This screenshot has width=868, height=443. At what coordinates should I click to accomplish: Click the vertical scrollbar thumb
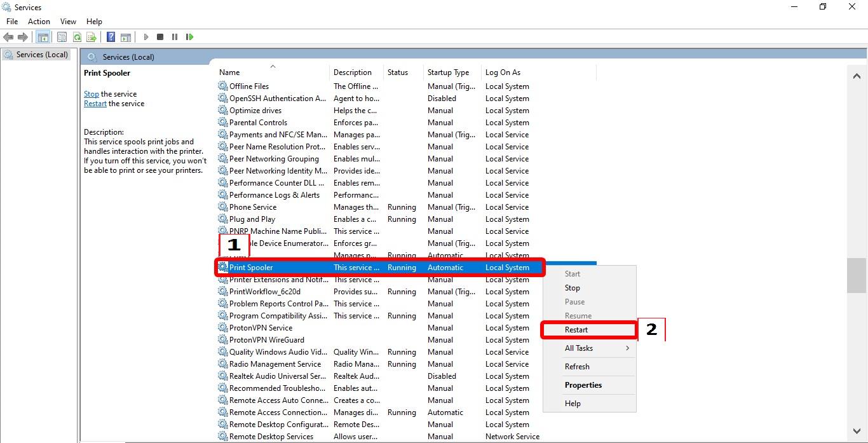(857, 275)
